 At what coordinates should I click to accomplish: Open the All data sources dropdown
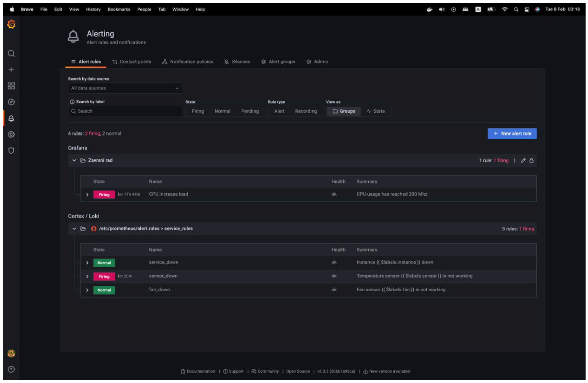[125, 88]
